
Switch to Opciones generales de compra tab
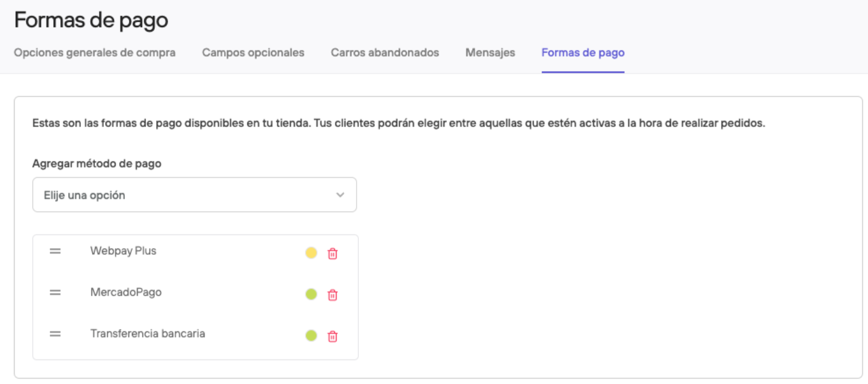click(x=94, y=52)
